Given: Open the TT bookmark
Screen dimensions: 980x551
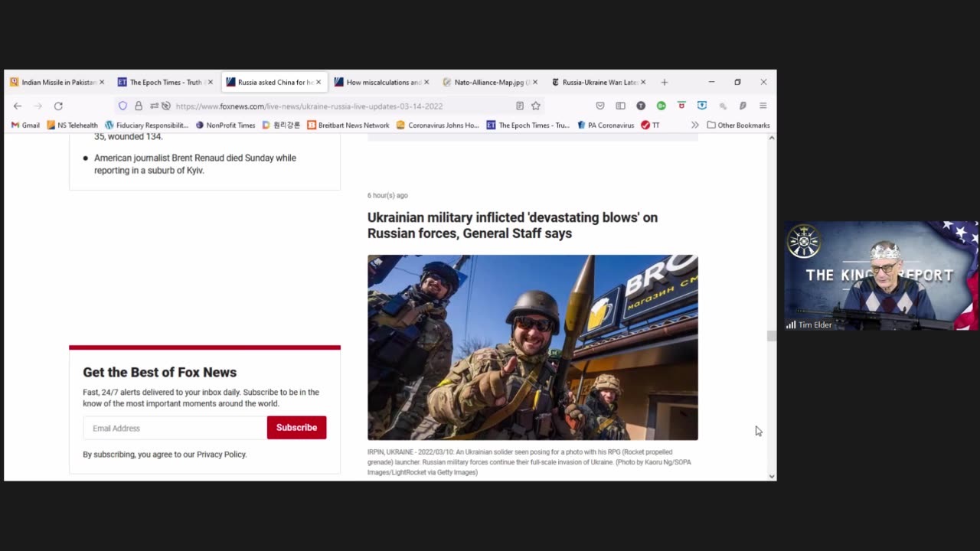Looking at the screenshot, I should pyautogui.click(x=650, y=126).
